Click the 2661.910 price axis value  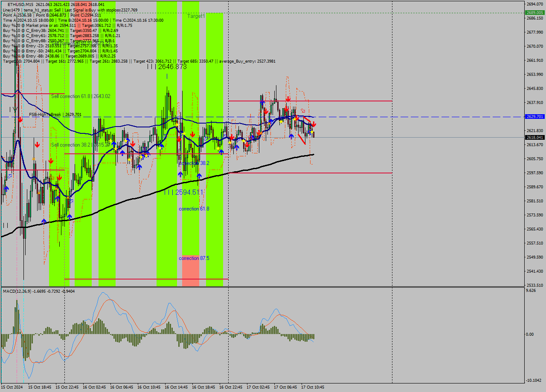[x=534, y=60]
